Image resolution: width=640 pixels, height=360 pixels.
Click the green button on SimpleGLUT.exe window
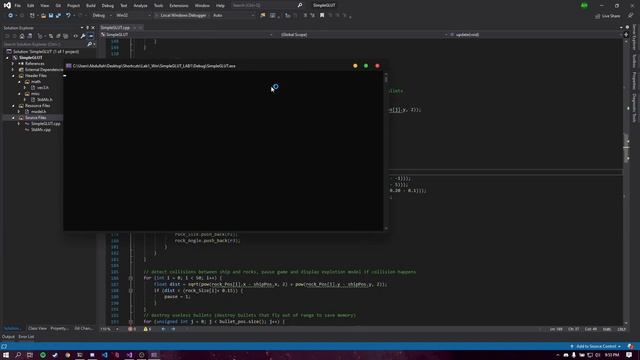366,66
